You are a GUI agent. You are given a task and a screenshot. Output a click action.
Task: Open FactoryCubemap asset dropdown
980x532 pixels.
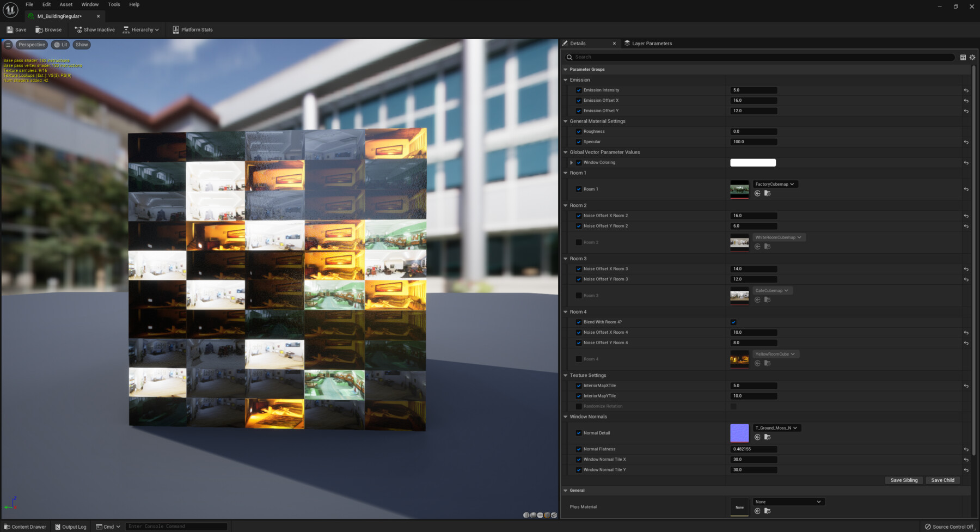coord(775,184)
